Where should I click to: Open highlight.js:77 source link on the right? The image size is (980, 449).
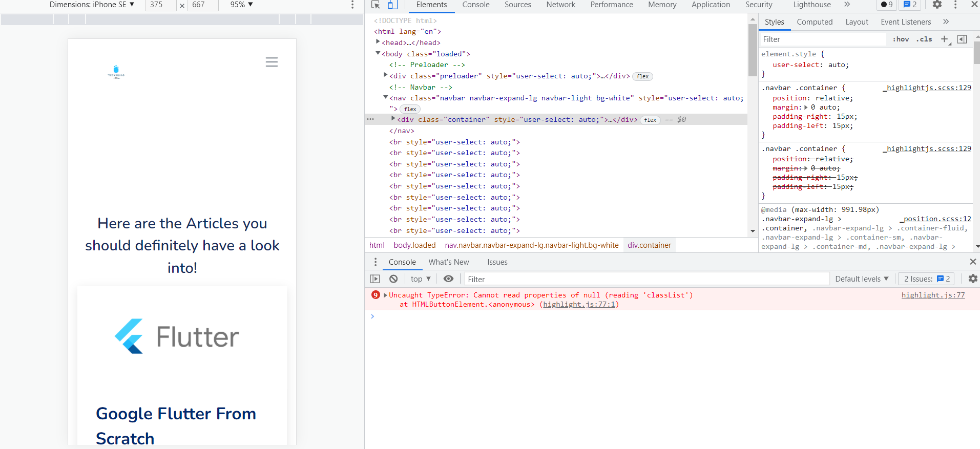(933, 295)
